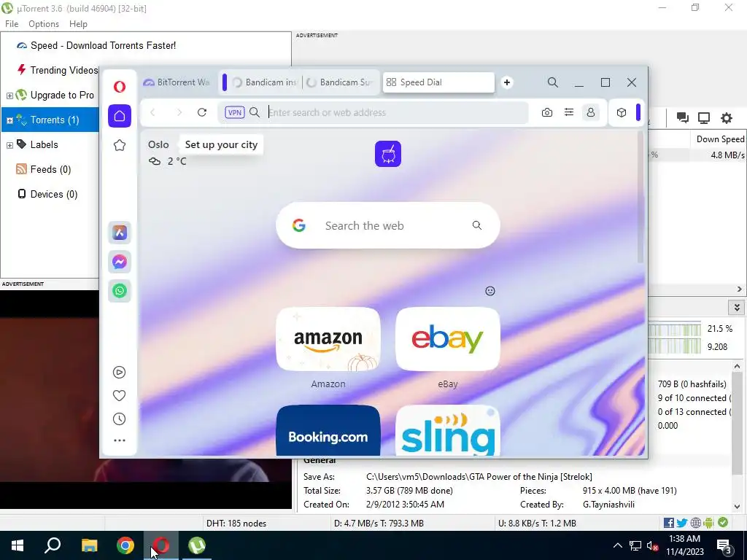Open the extensions cube icon
Screen dimensions: 747x560
pyautogui.click(x=622, y=112)
